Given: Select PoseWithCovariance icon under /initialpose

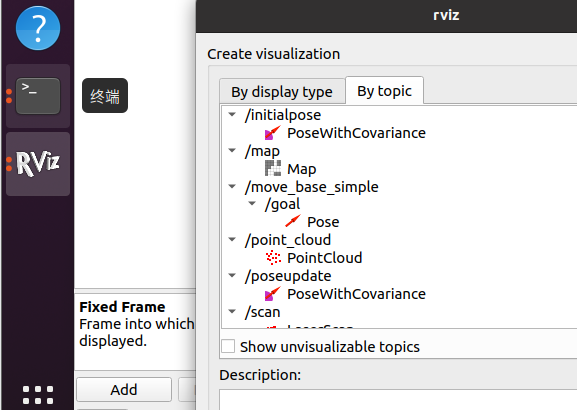Looking at the screenshot, I should (273, 133).
